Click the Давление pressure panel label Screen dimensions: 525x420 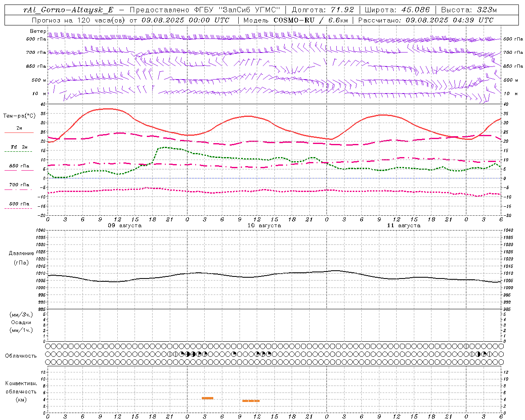coord(21,253)
